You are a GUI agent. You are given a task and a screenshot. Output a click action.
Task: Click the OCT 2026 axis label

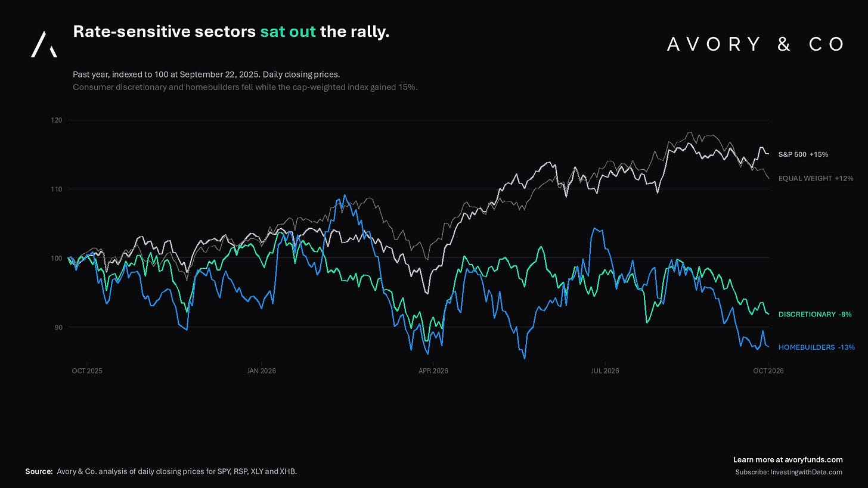768,371
